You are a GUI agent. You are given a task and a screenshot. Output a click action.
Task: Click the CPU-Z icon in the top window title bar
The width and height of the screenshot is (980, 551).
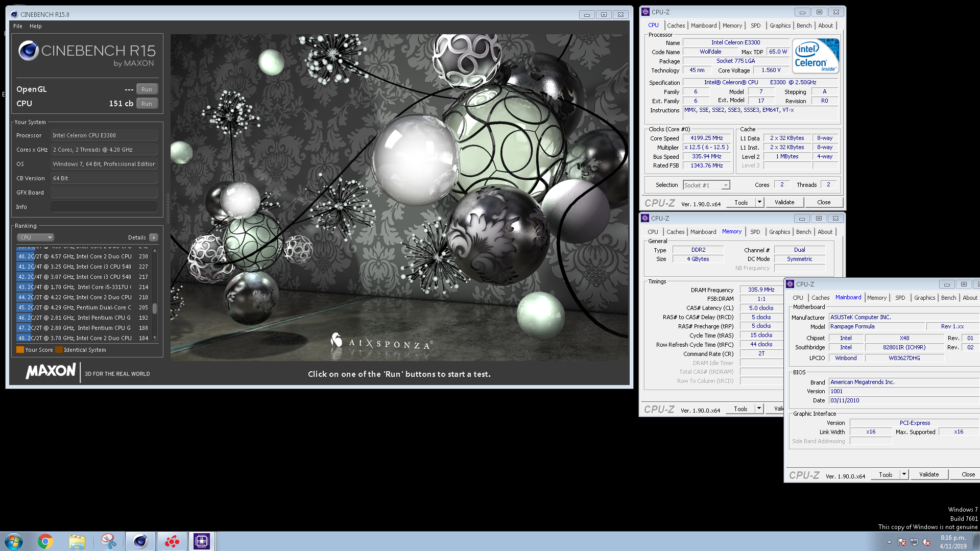click(646, 12)
